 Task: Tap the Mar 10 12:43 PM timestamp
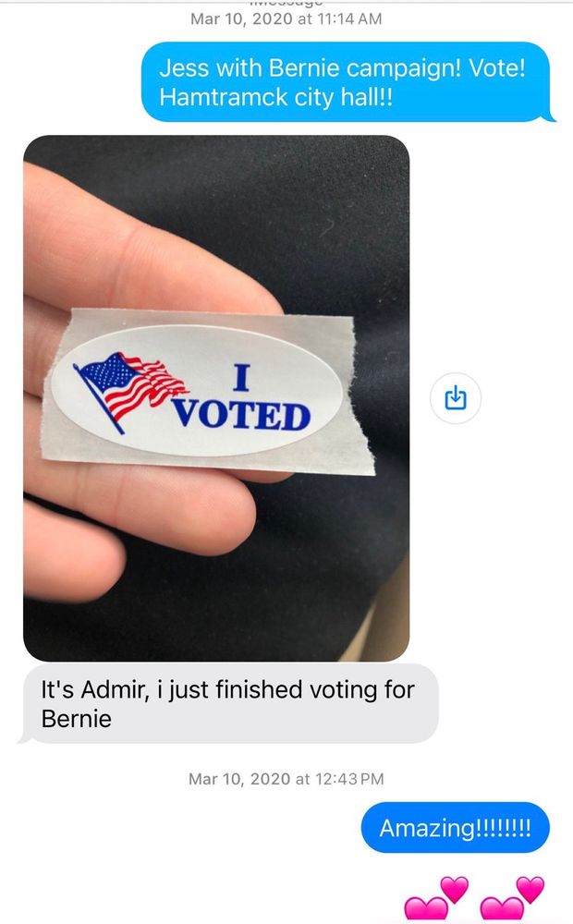[x=286, y=778]
